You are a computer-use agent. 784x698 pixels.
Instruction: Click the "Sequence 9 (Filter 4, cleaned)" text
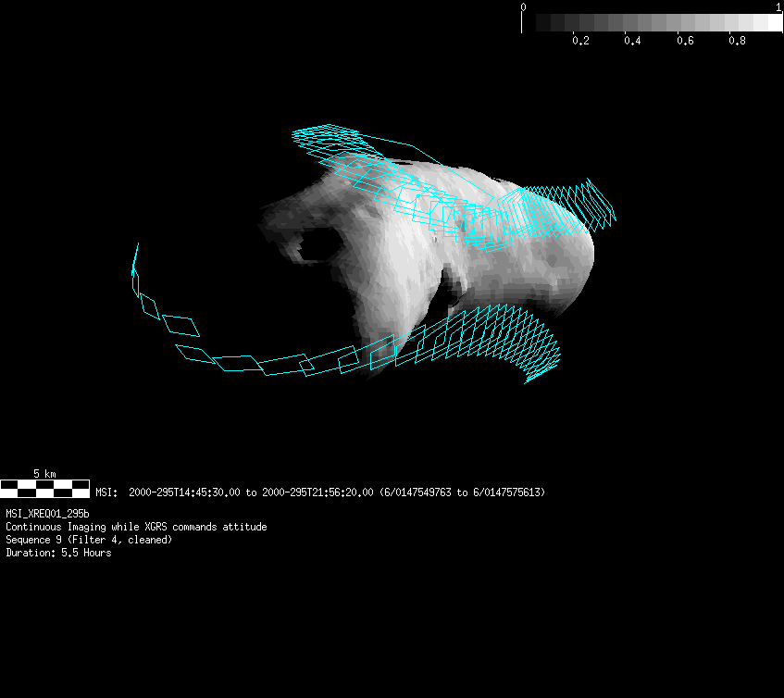coord(89,540)
